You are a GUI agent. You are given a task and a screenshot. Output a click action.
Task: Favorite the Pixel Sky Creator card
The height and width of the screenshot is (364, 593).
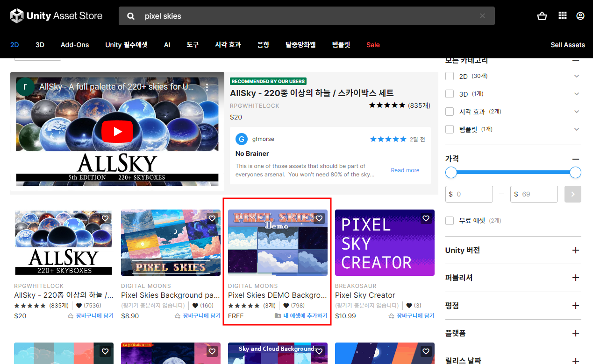click(x=426, y=218)
